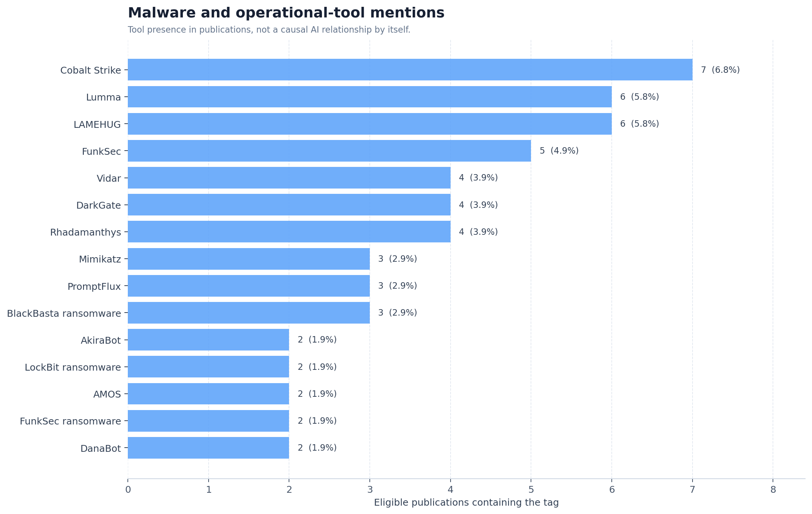The image size is (812, 514).
Task: Click the Rhadamanthys '4 (3.9%)' value label
Action: point(478,232)
